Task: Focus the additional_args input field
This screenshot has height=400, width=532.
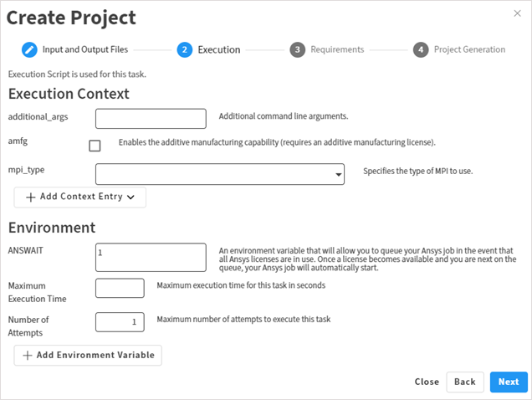Action: (x=151, y=119)
